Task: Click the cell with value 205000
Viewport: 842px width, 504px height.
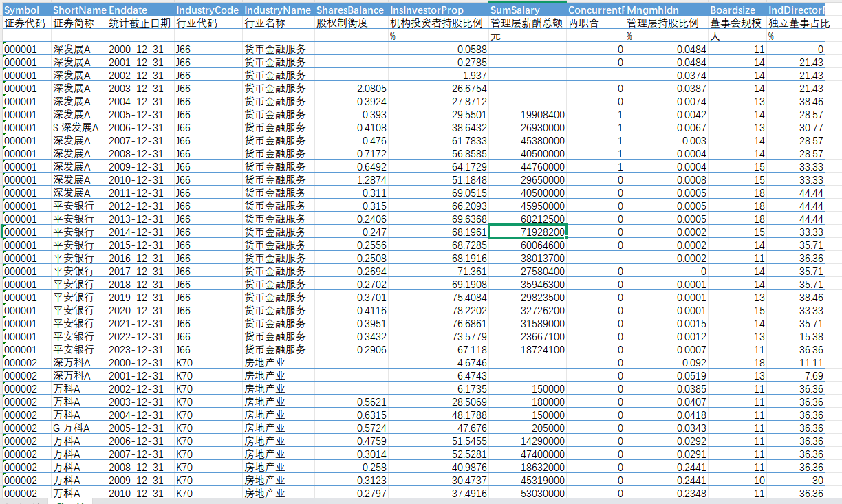Action: (528, 428)
